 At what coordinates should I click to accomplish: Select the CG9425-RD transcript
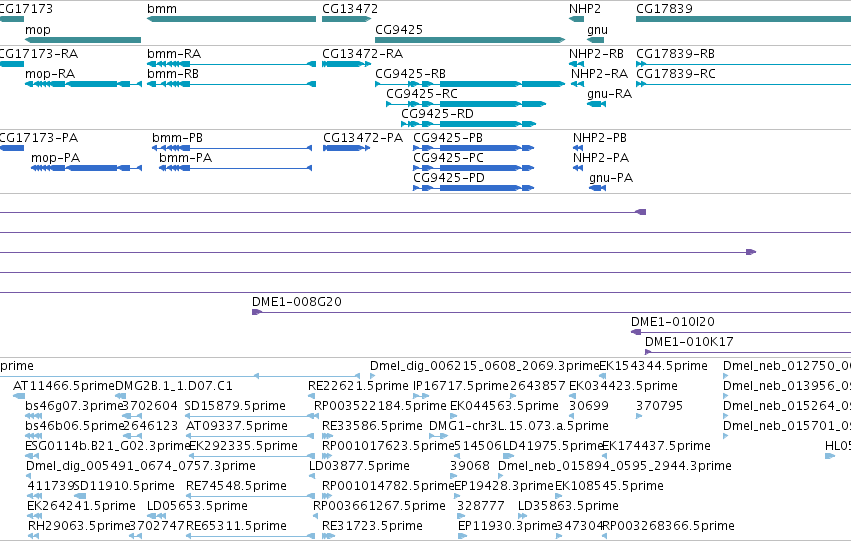pyautogui.click(x=468, y=124)
